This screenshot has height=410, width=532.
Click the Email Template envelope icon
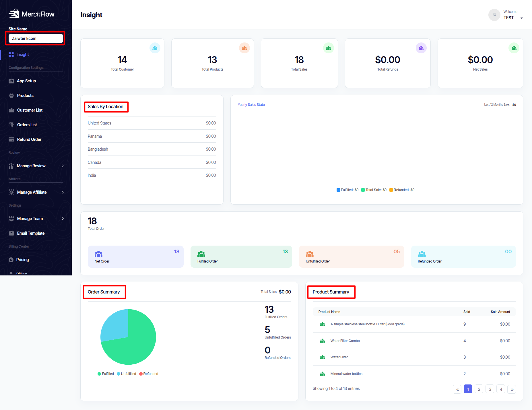click(11, 233)
